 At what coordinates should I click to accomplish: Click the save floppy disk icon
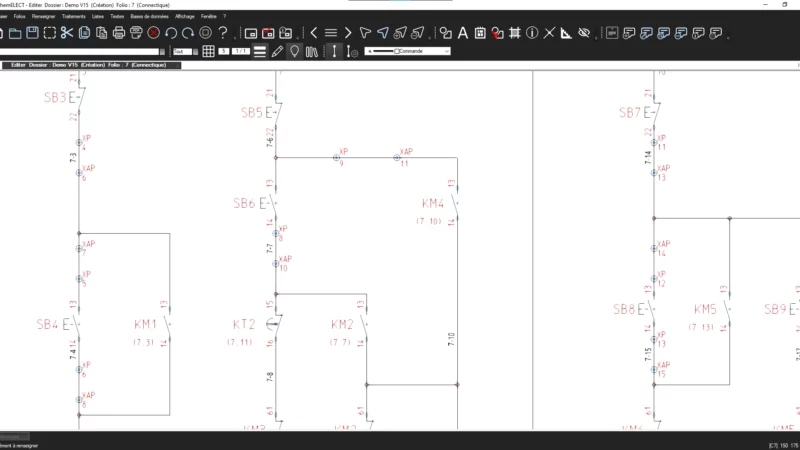click(32, 33)
